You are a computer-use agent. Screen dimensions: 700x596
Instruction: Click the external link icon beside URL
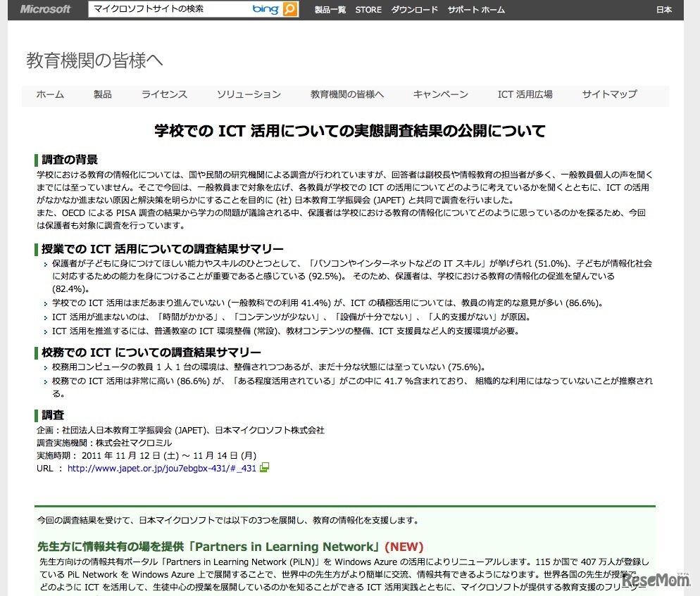(265, 467)
